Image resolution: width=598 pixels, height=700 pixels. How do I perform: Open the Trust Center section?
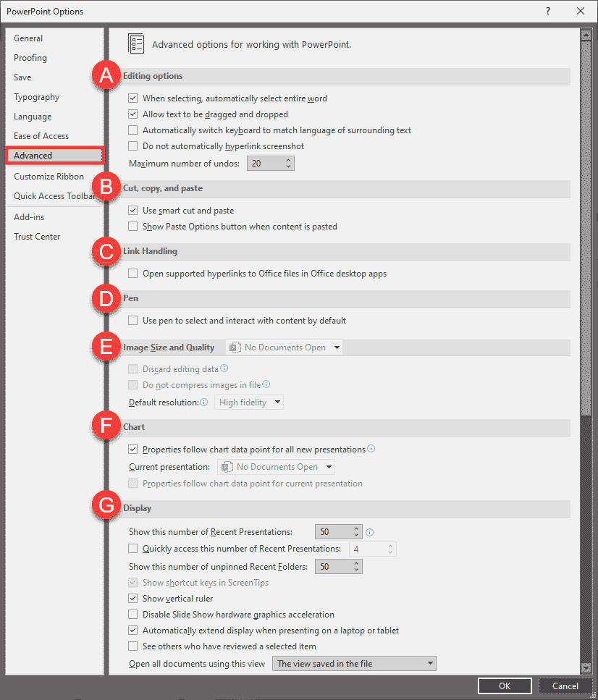click(37, 236)
